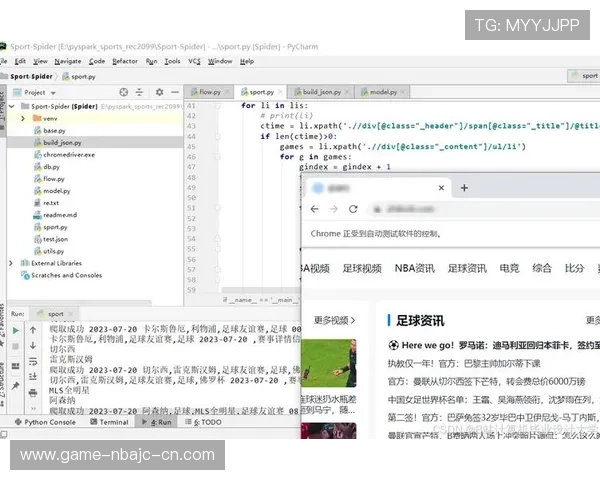Open the View menu
The width and height of the screenshot is (600, 480).
pyautogui.click(x=40, y=61)
